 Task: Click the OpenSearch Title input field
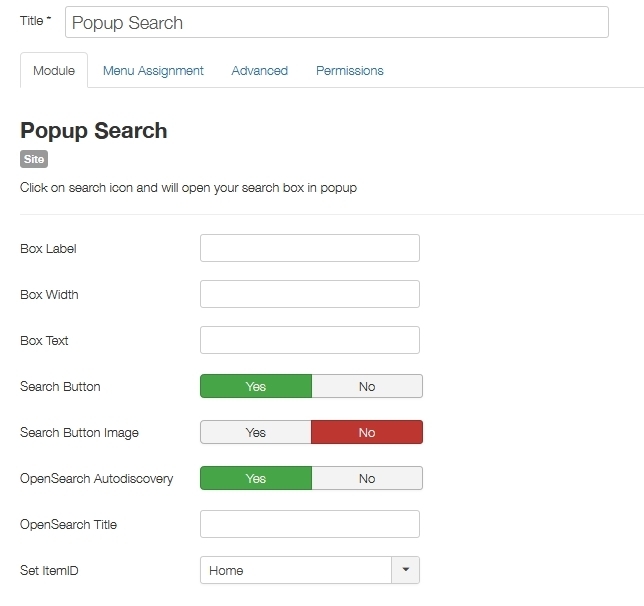(309, 524)
